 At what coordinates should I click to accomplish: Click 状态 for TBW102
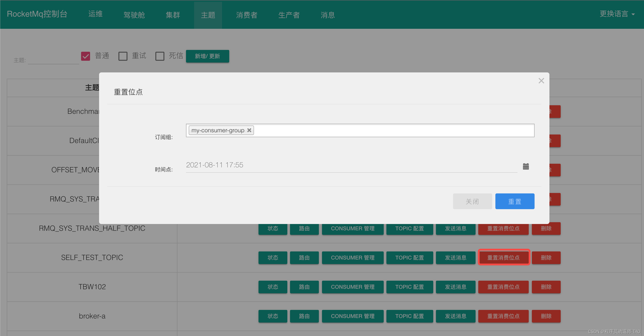[x=272, y=287]
